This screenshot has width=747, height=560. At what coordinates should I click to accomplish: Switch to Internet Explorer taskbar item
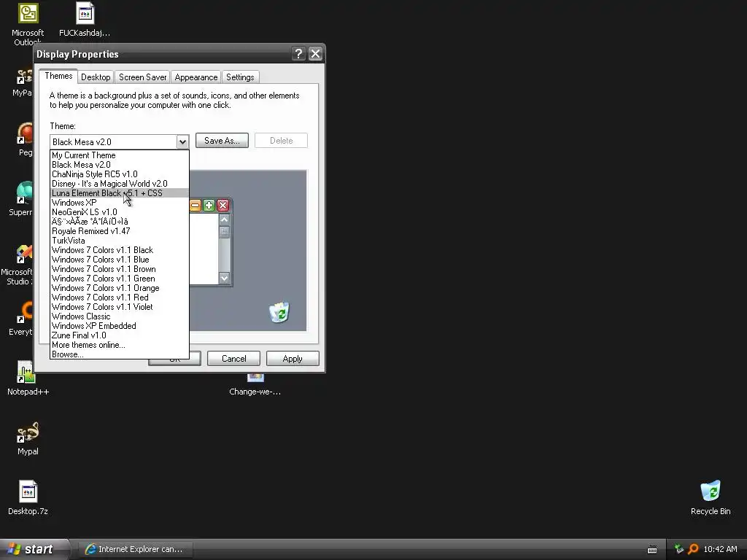coord(135,549)
